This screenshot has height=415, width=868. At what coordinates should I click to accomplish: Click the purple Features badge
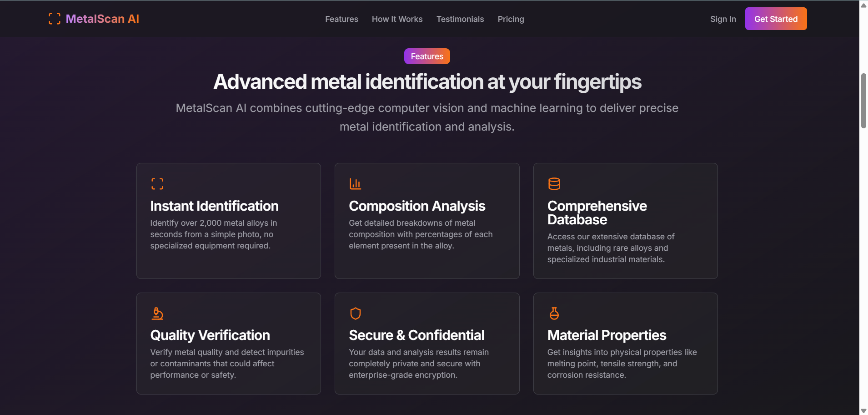click(x=427, y=56)
